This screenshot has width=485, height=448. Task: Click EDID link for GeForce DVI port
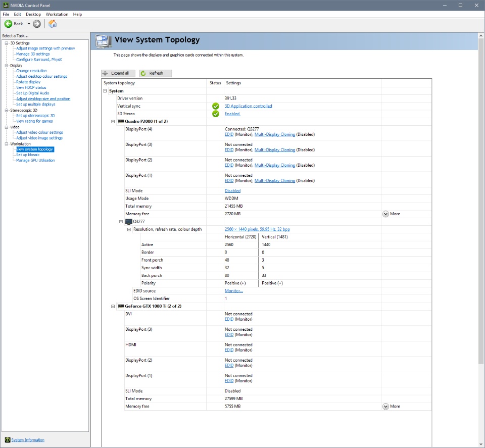click(229, 319)
